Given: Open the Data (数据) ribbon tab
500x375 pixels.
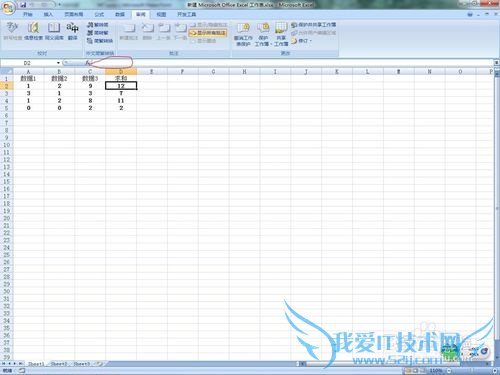Looking at the screenshot, I should point(120,14).
